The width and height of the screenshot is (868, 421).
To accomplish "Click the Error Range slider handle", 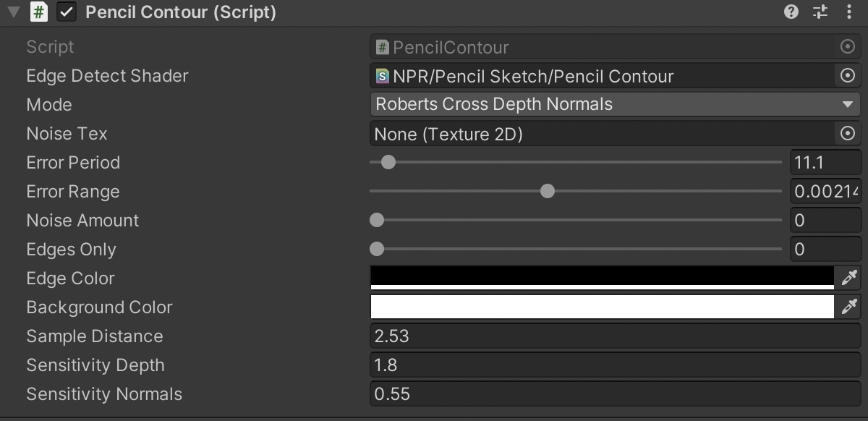I will [548, 191].
